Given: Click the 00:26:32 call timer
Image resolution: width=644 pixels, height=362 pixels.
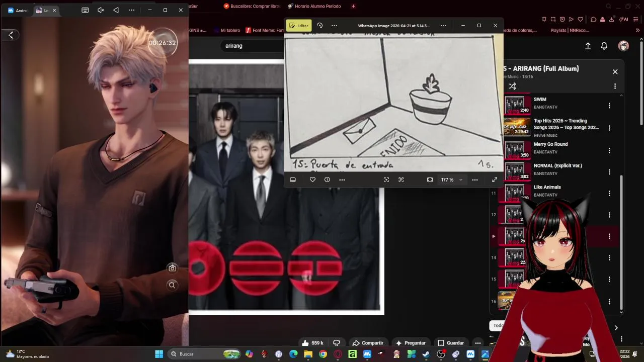Looking at the screenshot, I should pos(162,43).
